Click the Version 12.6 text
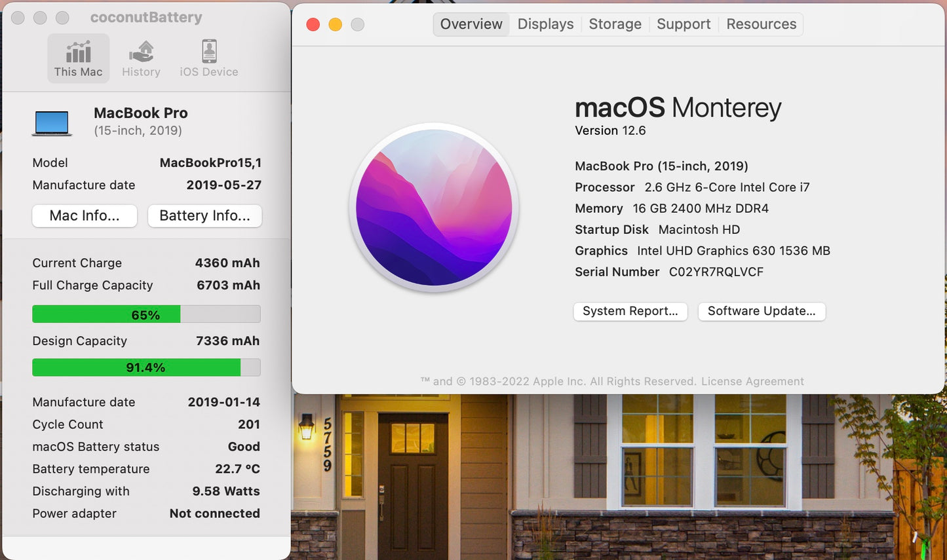 (610, 130)
